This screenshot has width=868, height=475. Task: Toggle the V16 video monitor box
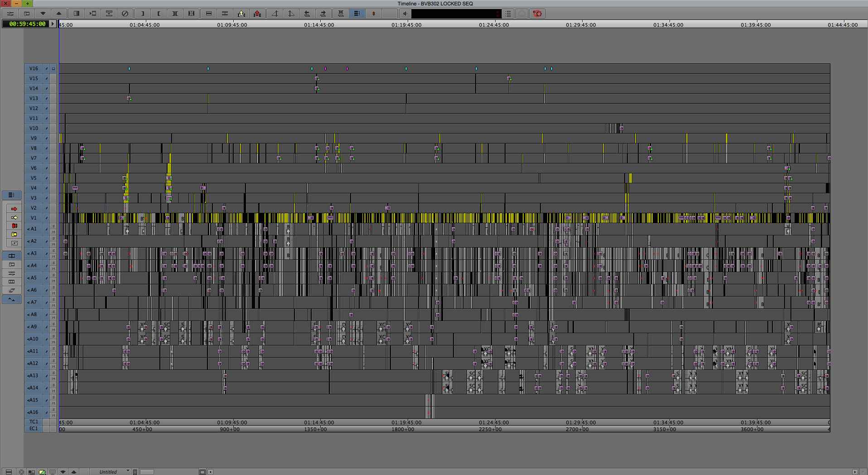click(x=53, y=69)
